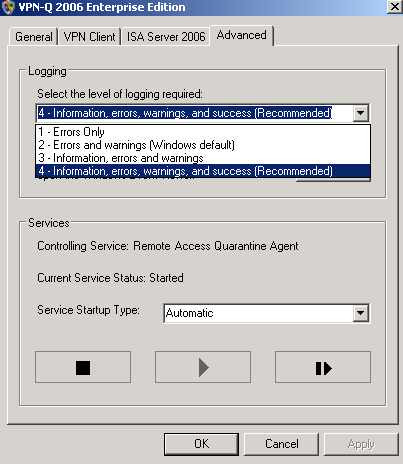This screenshot has height=464, width=403.
Task: Click the greyed-out start service play button
Action: [x=203, y=367]
